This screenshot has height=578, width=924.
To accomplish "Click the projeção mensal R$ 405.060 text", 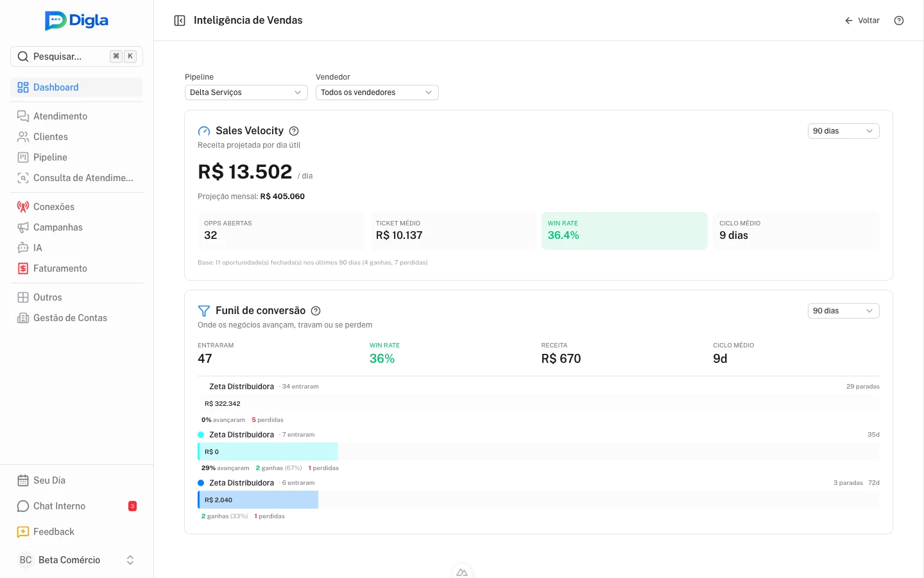I will pyautogui.click(x=251, y=197).
